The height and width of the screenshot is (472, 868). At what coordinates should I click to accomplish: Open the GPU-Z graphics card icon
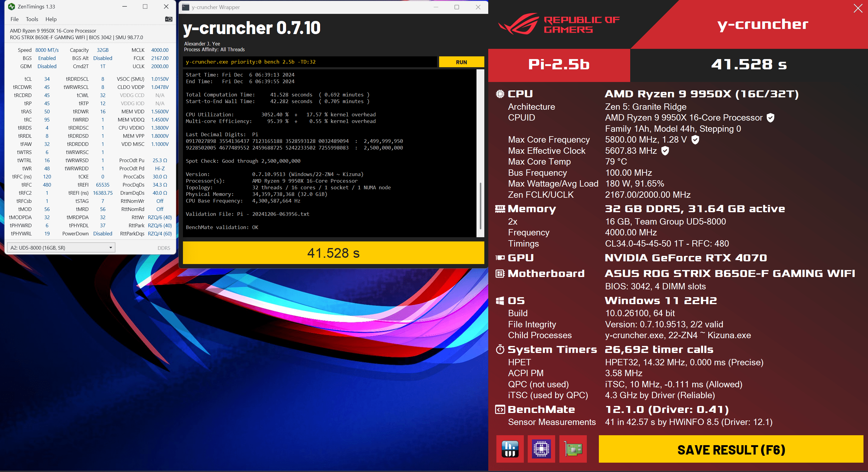tap(573, 449)
